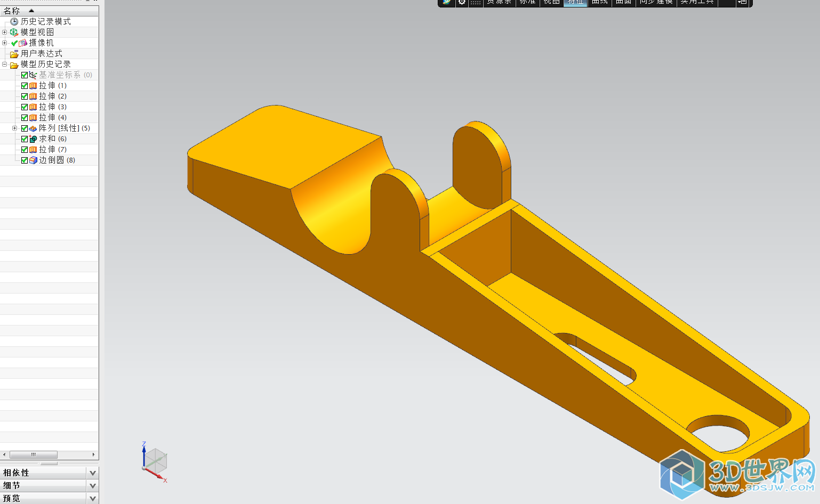Click the unite icon of 求和 (6)
Screen dimensions: 820x504
tap(33, 139)
